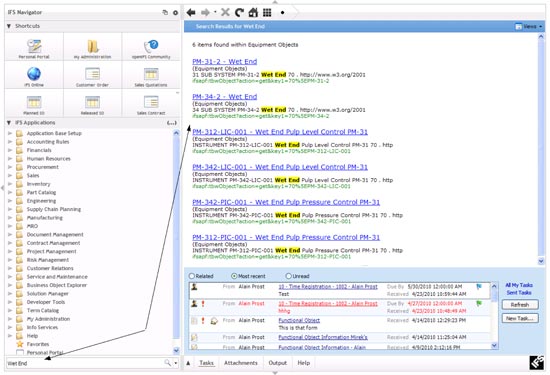This screenshot has width=550, height=375.
Task: Open the PM-31-2 - Wet End link
Action: pos(224,61)
